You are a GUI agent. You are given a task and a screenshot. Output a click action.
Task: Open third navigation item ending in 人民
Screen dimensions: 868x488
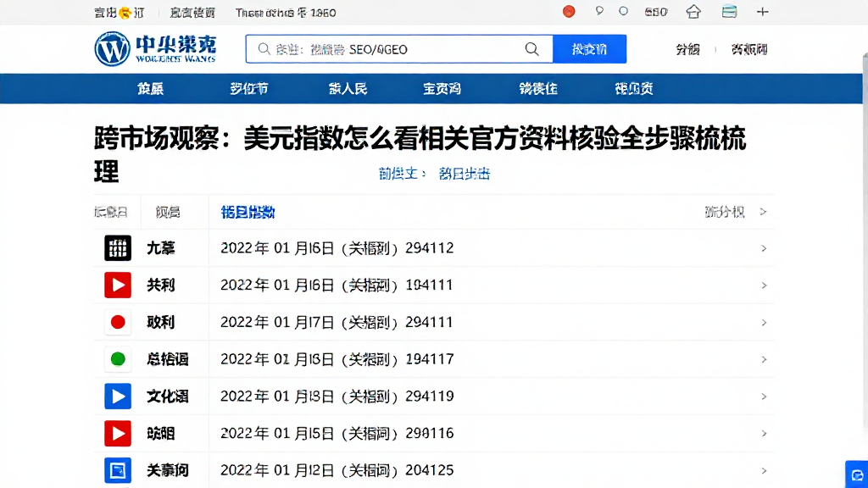(348, 88)
